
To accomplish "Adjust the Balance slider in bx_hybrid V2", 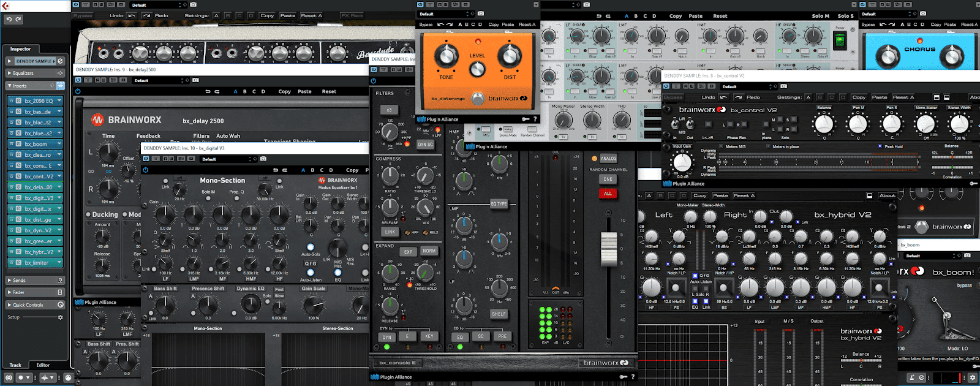I will tap(861, 360).
